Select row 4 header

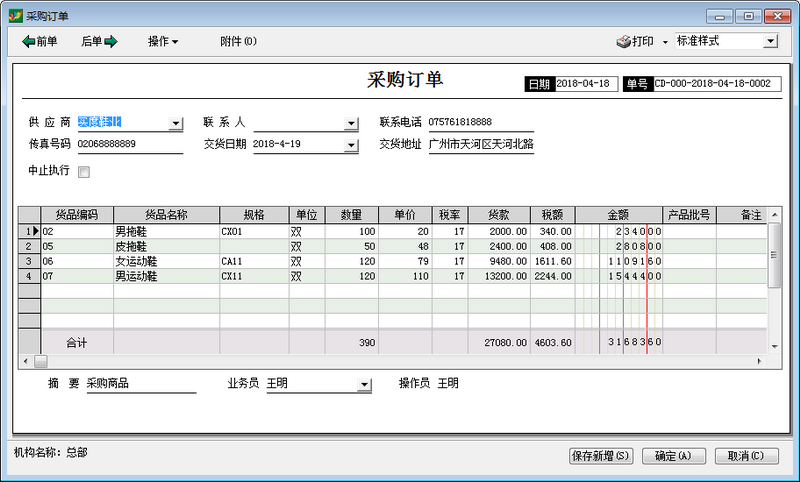[x=30, y=276]
